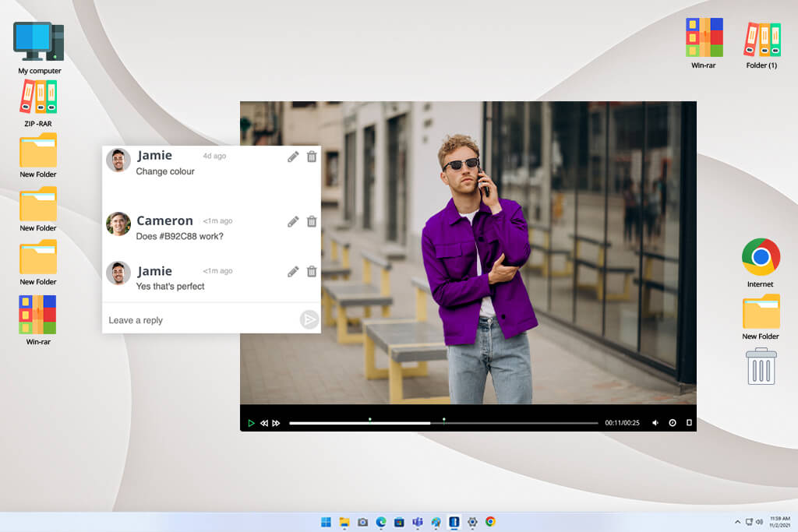Open Camera app from taskbar
The image size is (798, 532).
(x=362, y=522)
